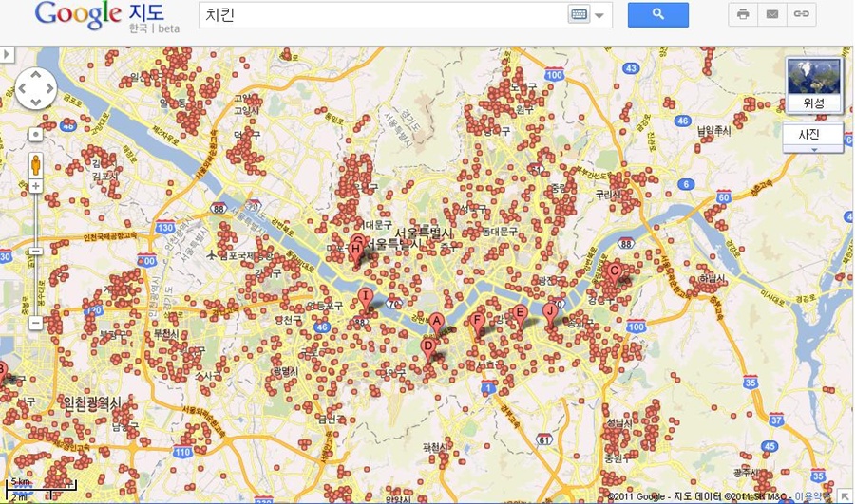The image size is (855, 504).
Task: Click the 김포시 label
Action: pos(105,176)
